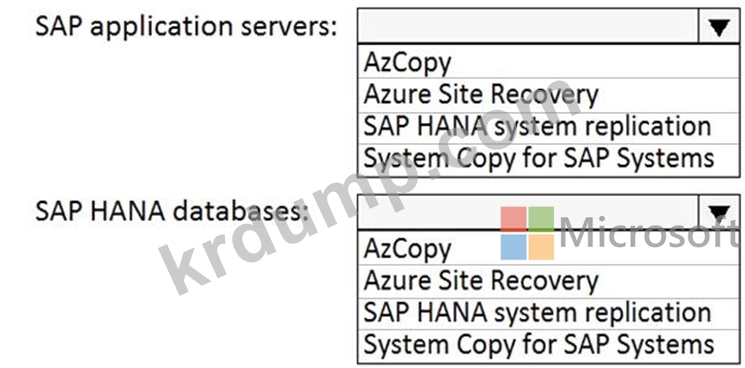Click the empty SAP HANA databases combo field

coord(528,213)
